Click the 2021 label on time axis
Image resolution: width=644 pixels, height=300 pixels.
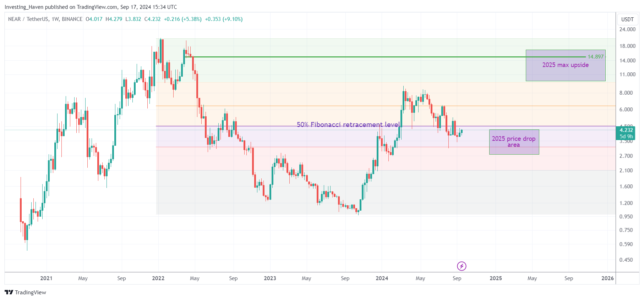tap(46, 278)
